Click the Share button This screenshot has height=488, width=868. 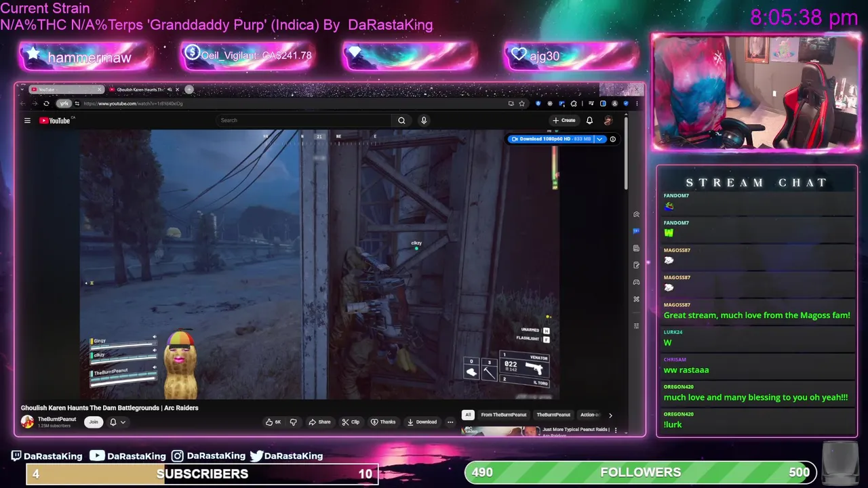pos(319,422)
